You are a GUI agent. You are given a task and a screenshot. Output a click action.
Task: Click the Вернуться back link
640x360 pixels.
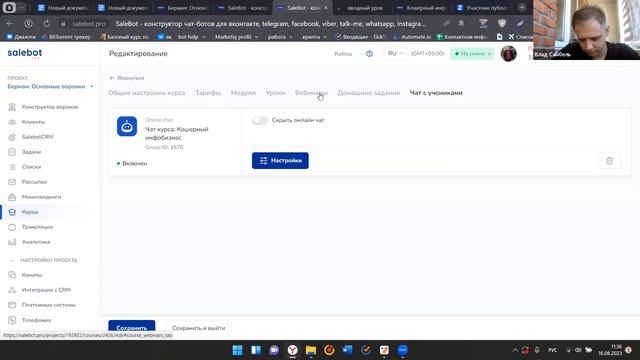click(127, 78)
